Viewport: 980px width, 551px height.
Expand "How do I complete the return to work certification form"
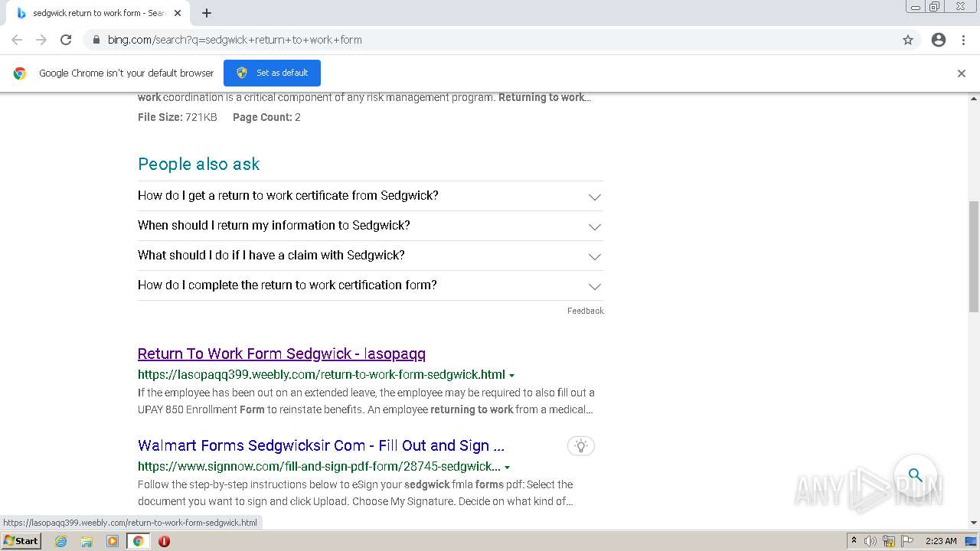(371, 285)
